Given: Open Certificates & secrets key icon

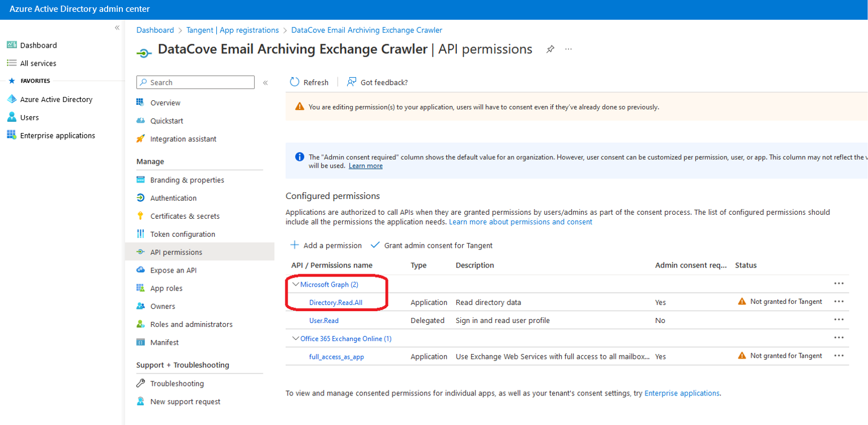Looking at the screenshot, I should point(141,216).
